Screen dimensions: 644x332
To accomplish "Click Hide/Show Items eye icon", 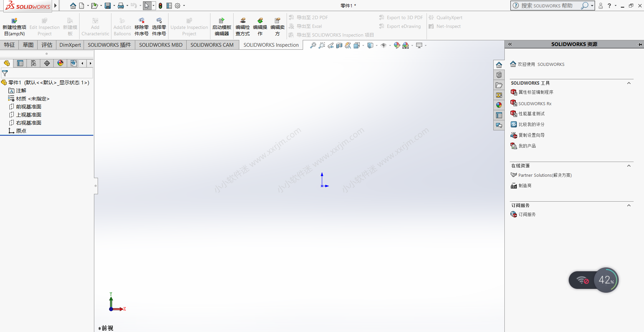I will click(384, 45).
